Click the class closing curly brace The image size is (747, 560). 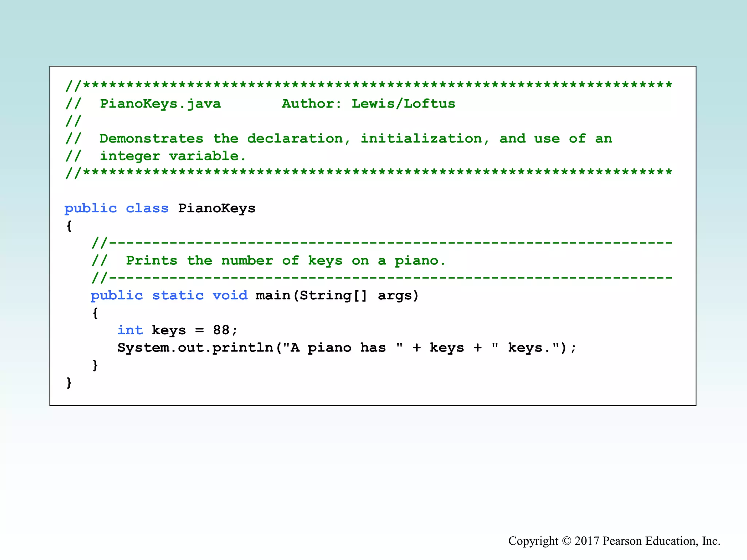point(69,383)
